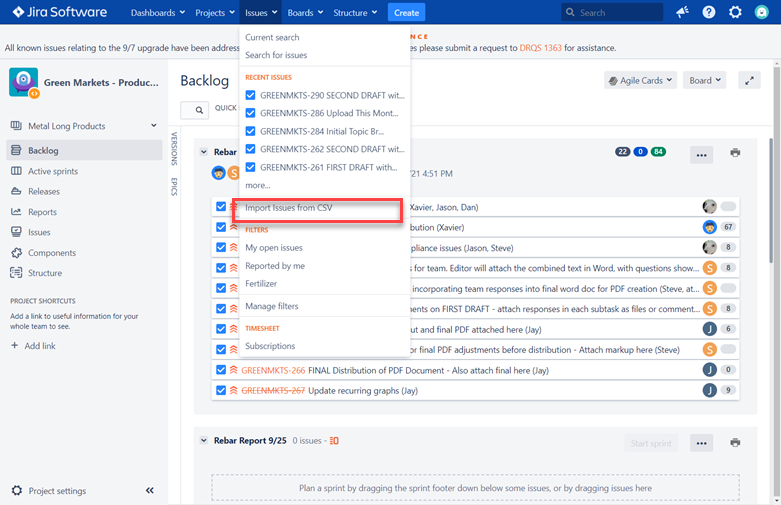The width and height of the screenshot is (781, 505).
Task: Toggle checkbox icon of GREENMKTS-266 row
Action: point(221,370)
